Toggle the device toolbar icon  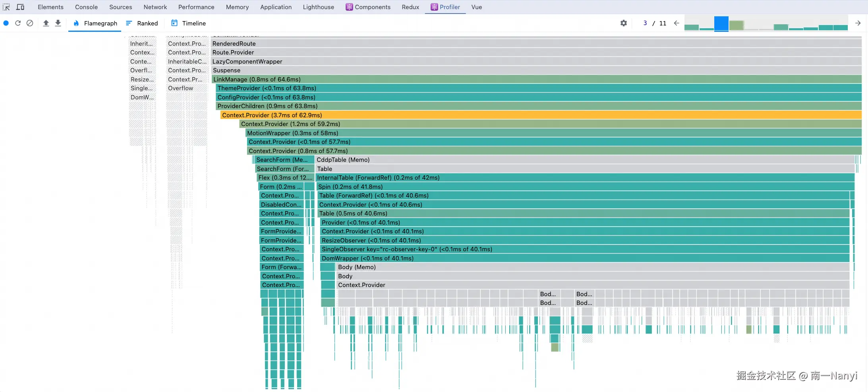(x=20, y=7)
